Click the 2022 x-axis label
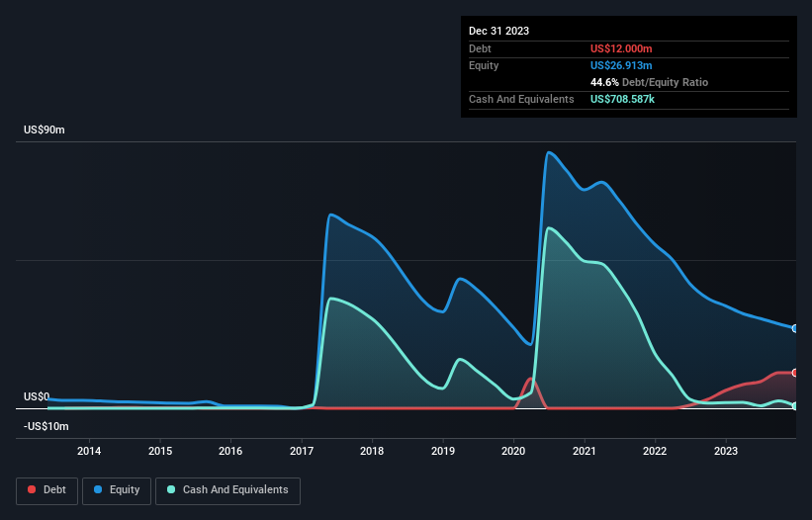The image size is (812, 520). pyautogui.click(x=655, y=451)
